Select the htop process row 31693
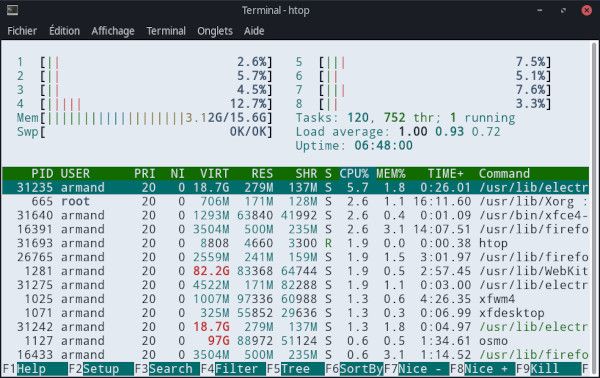600x378 pixels. pos(295,243)
